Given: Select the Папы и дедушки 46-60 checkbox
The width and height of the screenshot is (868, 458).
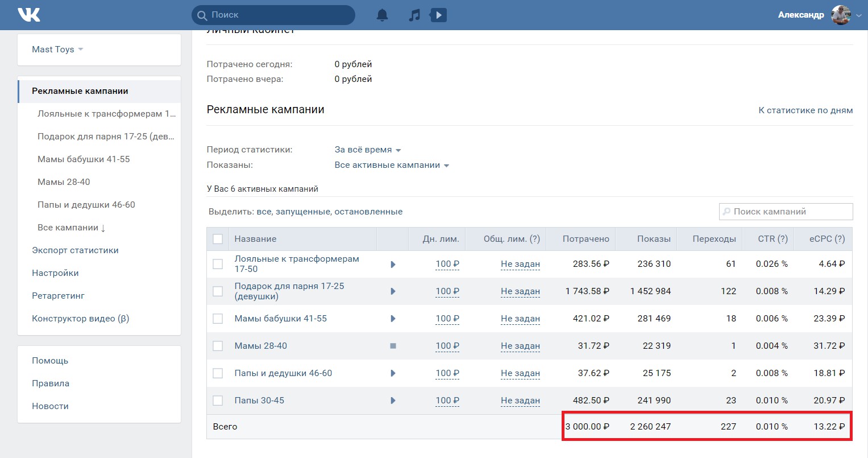Looking at the screenshot, I should [x=218, y=373].
